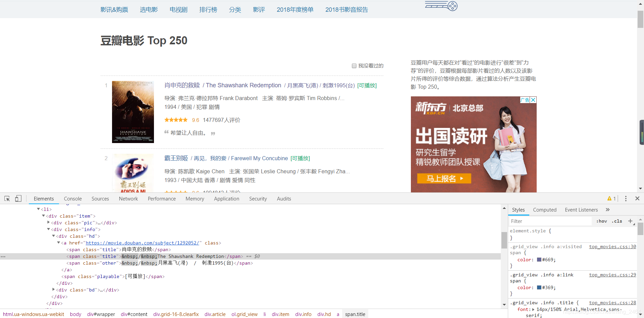Open 2018书影音报告 link
Screen dimensions: 644x318
(346, 10)
